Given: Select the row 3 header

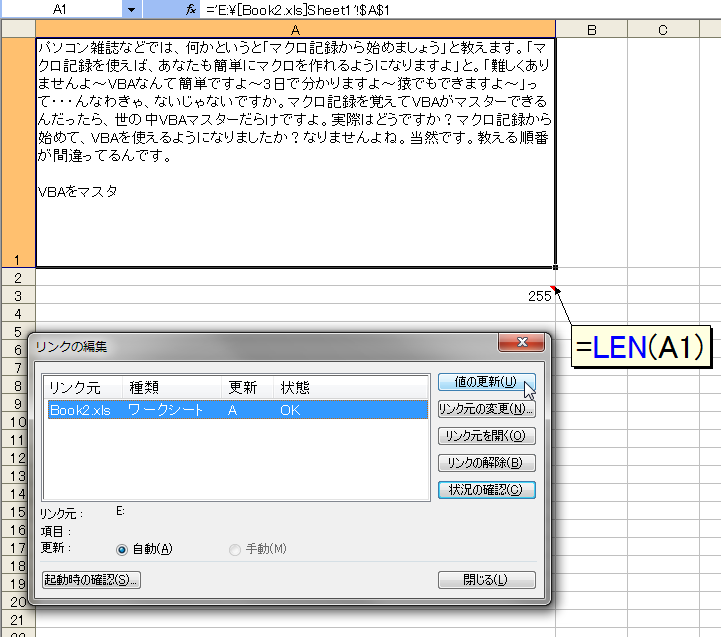Looking at the screenshot, I should pos(17,295).
